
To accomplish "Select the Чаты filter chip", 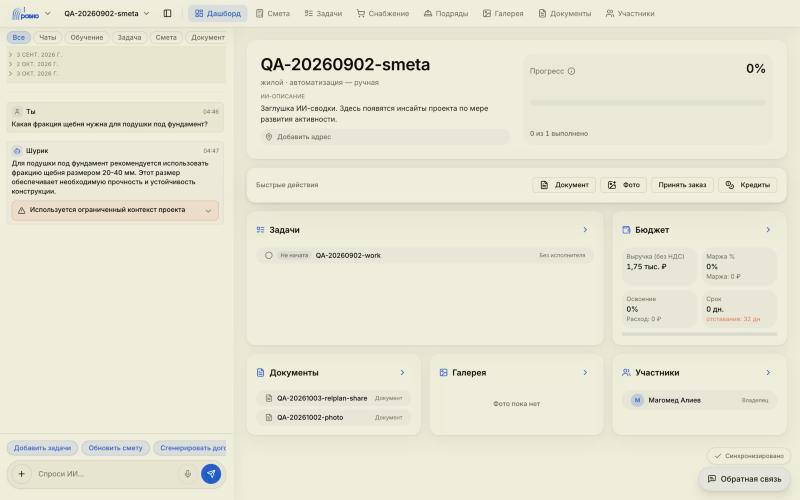I will pyautogui.click(x=48, y=37).
